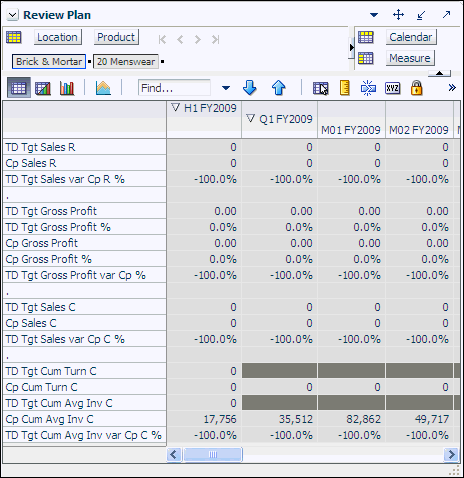The width and height of the screenshot is (464, 478).
Task: Click the area chart options icon
Action: click(x=103, y=88)
